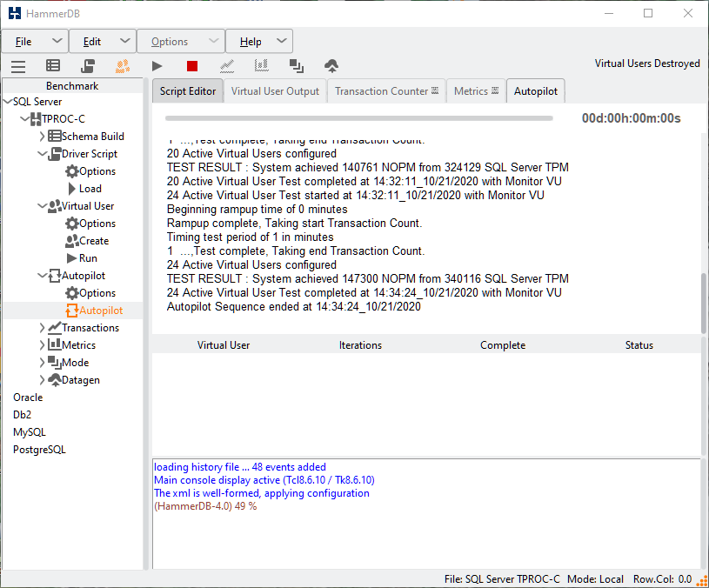The width and height of the screenshot is (709, 588).
Task: Switch to the Script Editor tab
Action: (x=188, y=90)
